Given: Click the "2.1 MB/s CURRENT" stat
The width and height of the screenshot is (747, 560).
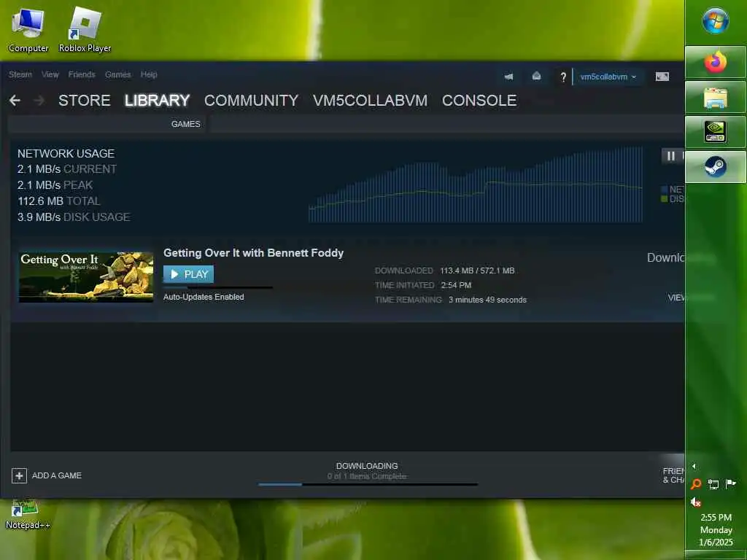Looking at the screenshot, I should pos(67,169).
